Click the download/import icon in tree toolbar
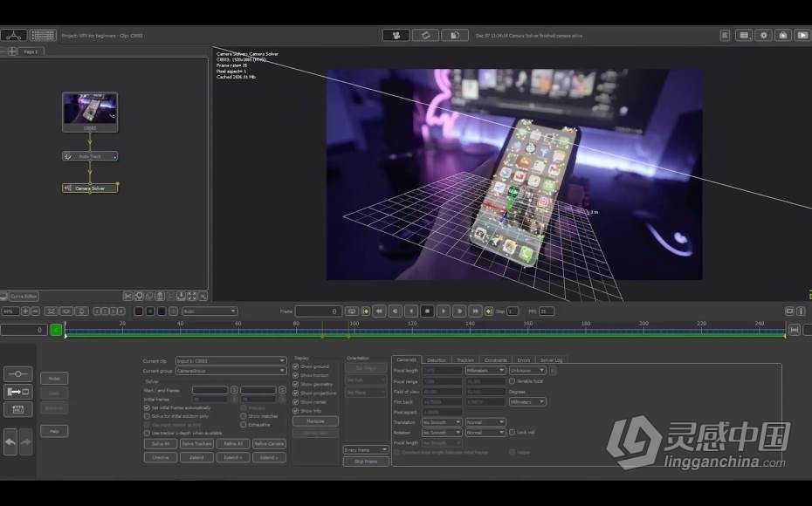The width and height of the screenshot is (812, 506). click(182, 296)
